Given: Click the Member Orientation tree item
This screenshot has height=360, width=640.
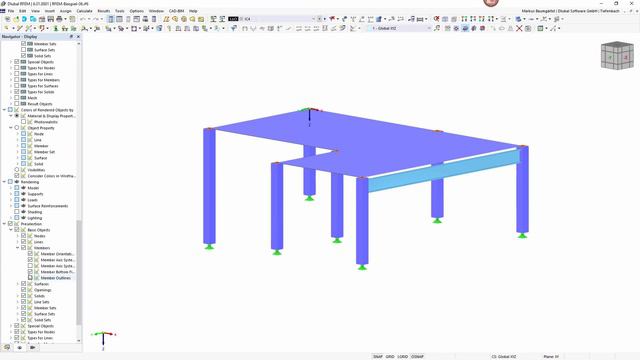Looking at the screenshot, I should pos(57,254).
